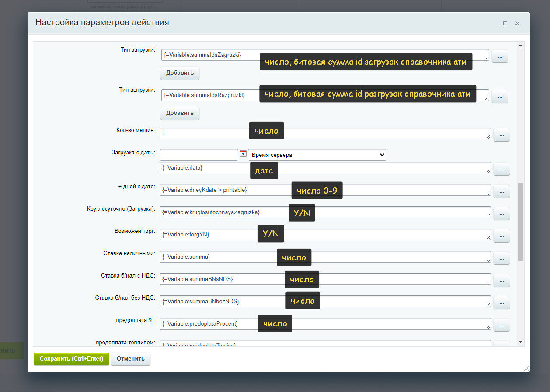Open value picker for + дней к дате
The width and height of the screenshot is (550, 392).
point(501,191)
